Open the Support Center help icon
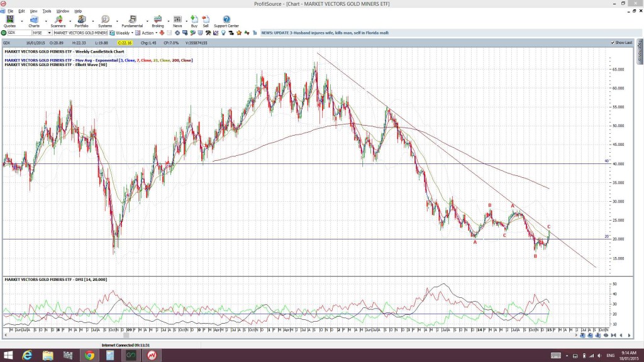The width and height of the screenshot is (644, 362). point(226,21)
